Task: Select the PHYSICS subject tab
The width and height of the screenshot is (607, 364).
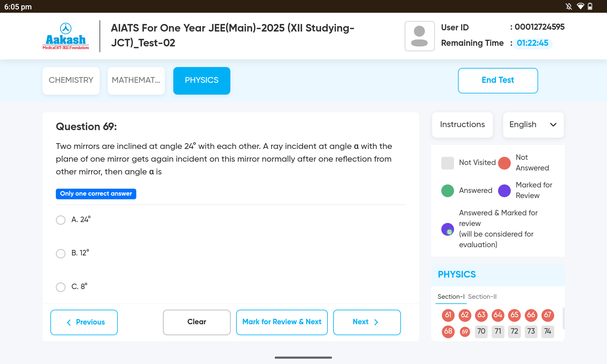Action: [202, 80]
